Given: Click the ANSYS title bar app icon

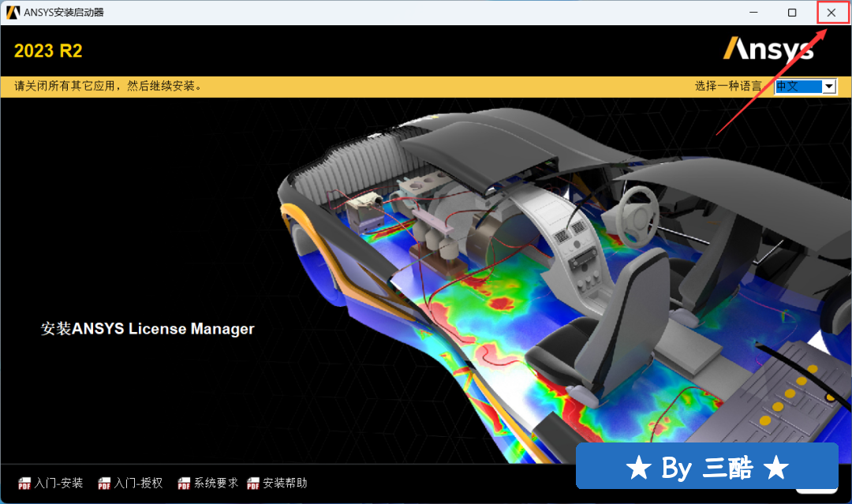Looking at the screenshot, I should pyautogui.click(x=13, y=13).
